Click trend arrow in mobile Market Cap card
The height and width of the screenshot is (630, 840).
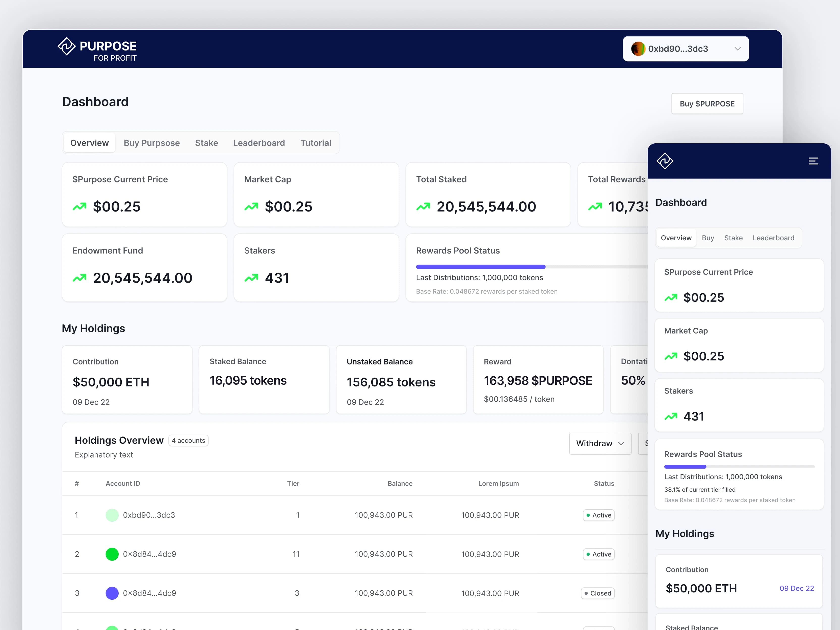coord(671,356)
